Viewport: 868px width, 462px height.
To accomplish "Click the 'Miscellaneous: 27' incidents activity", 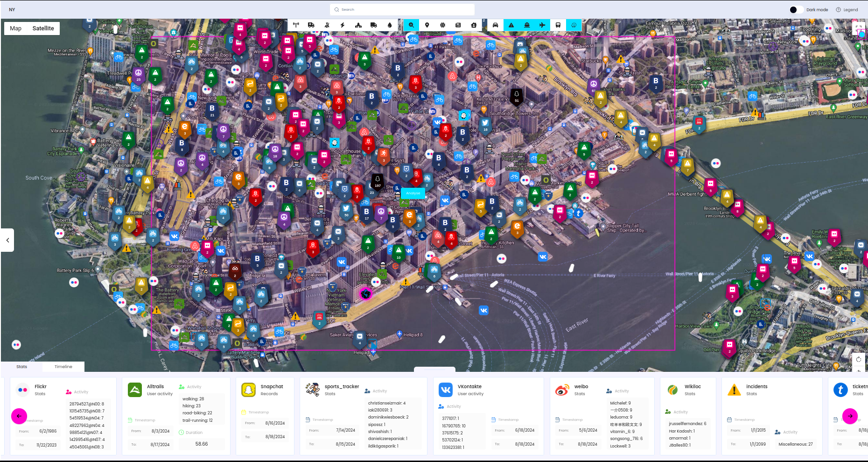I will pos(796,444).
